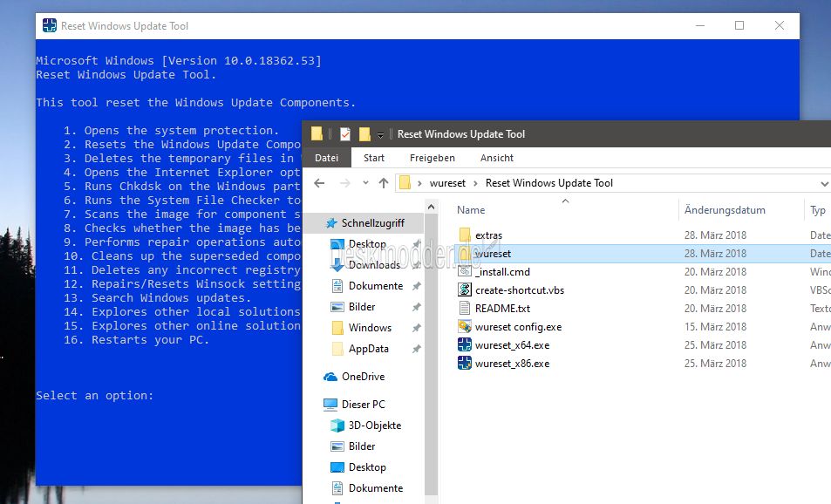Open pinned Dokumente under Schnellzugriff
The image size is (831, 504).
point(376,286)
